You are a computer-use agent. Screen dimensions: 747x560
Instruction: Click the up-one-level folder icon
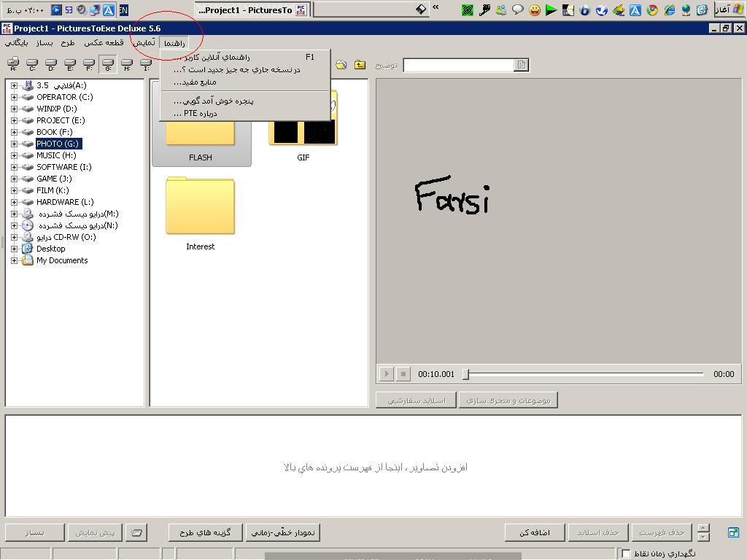(x=360, y=65)
